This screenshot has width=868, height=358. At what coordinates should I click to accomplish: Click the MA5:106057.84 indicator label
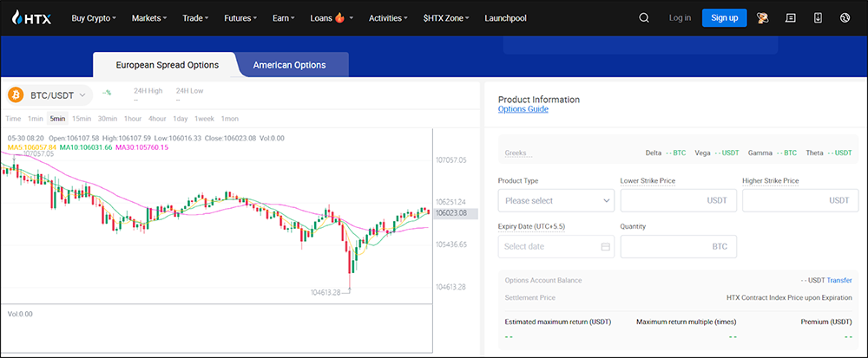click(32, 147)
